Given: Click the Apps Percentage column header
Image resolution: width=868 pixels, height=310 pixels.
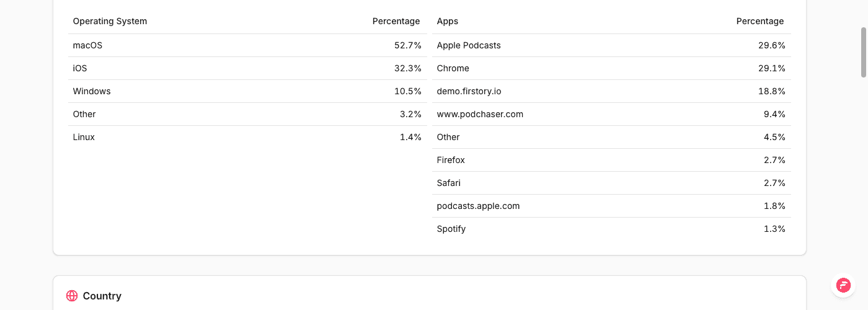Looking at the screenshot, I should (760, 21).
